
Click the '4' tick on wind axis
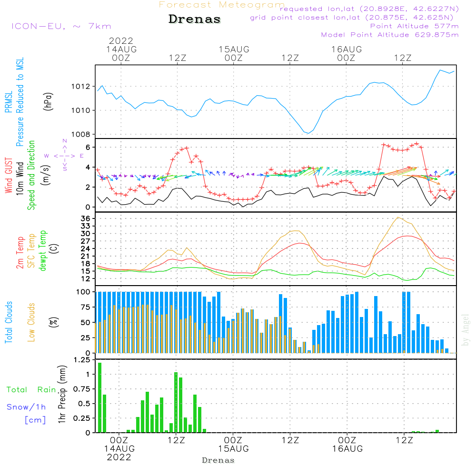(88, 167)
